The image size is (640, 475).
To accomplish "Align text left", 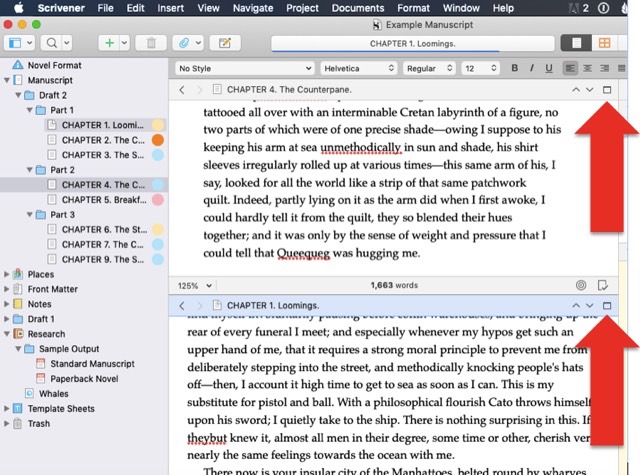I will [x=570, y=68].
